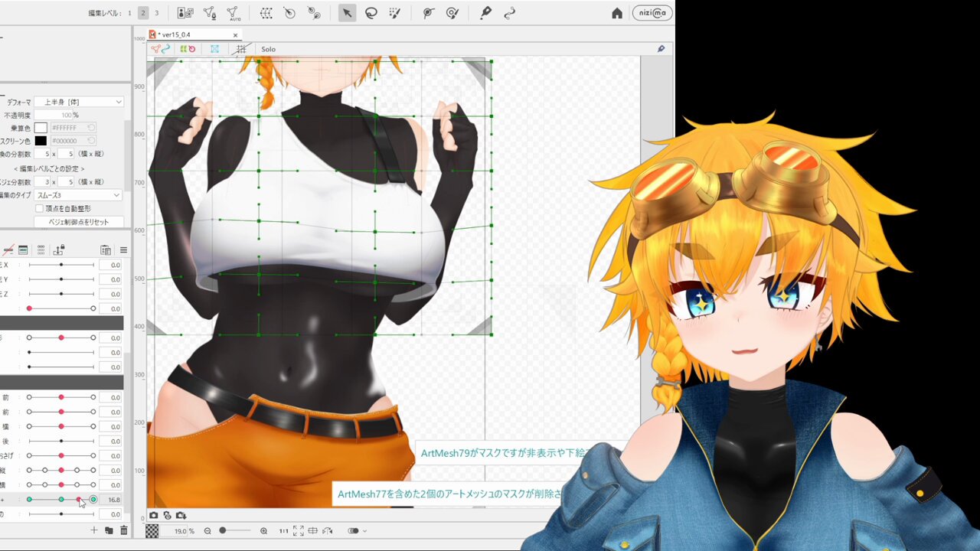The image size is (980, 551).
Task: Fit canvas to view with expand icon
Action: pyautogui.click(x=299, y=531)
